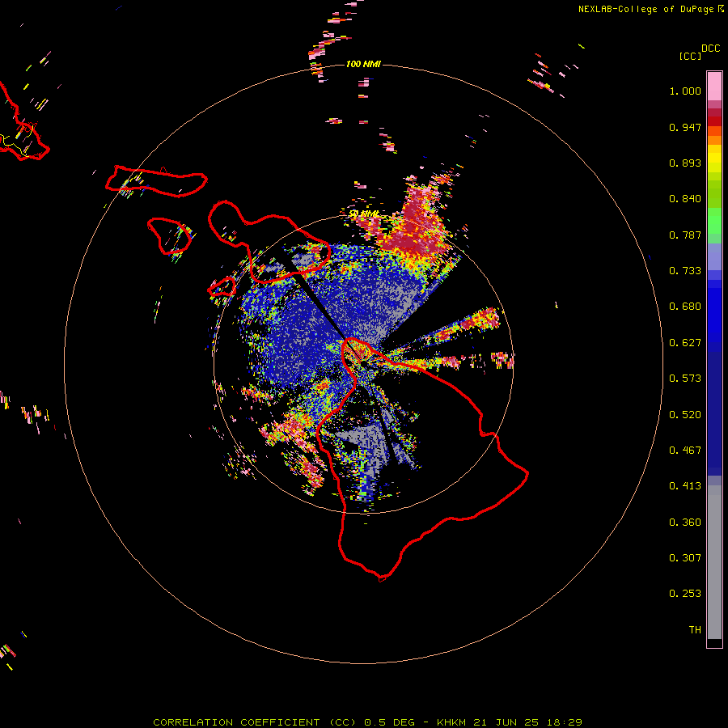The width and height of the screenshot is (728, 728).
Task: Pick the green swatch near 0.840
Action: coord(714,194)
